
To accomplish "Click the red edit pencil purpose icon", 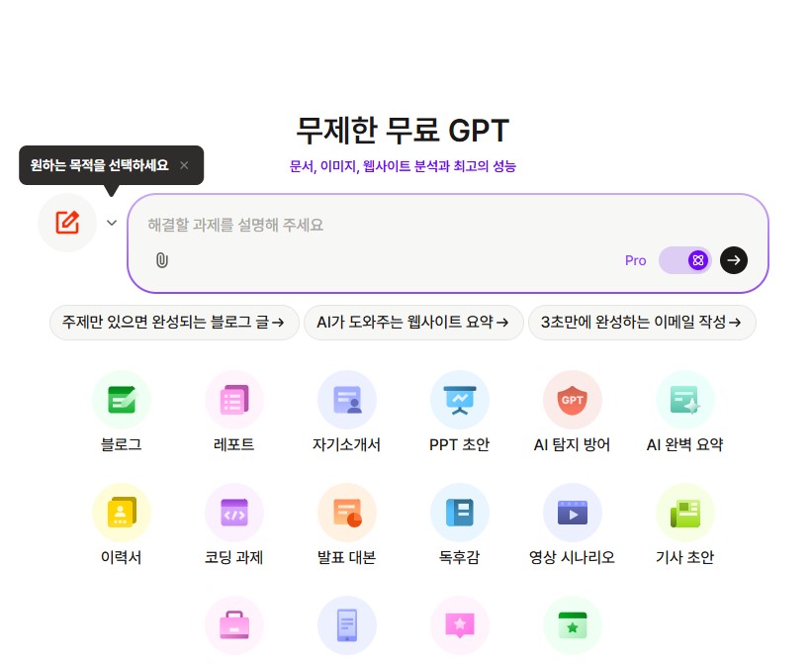I will [x=67, y=223].
